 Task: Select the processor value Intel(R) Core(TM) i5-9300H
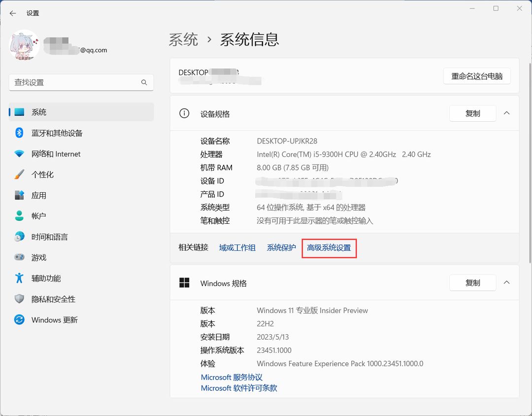tap(344, 154)
